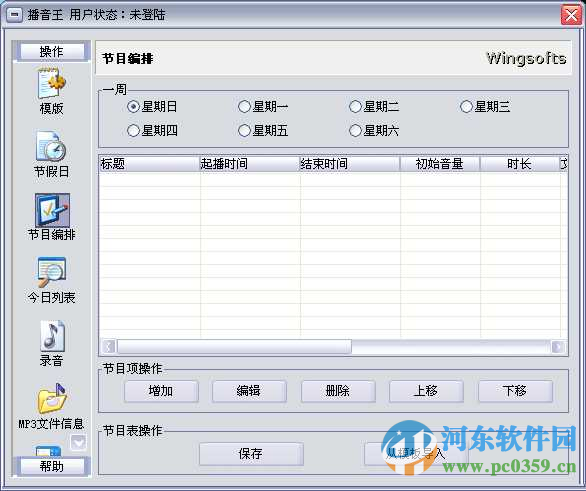Select the 星期日 radio button
Screen dimensions: 586x491
(x=133, y=107)
